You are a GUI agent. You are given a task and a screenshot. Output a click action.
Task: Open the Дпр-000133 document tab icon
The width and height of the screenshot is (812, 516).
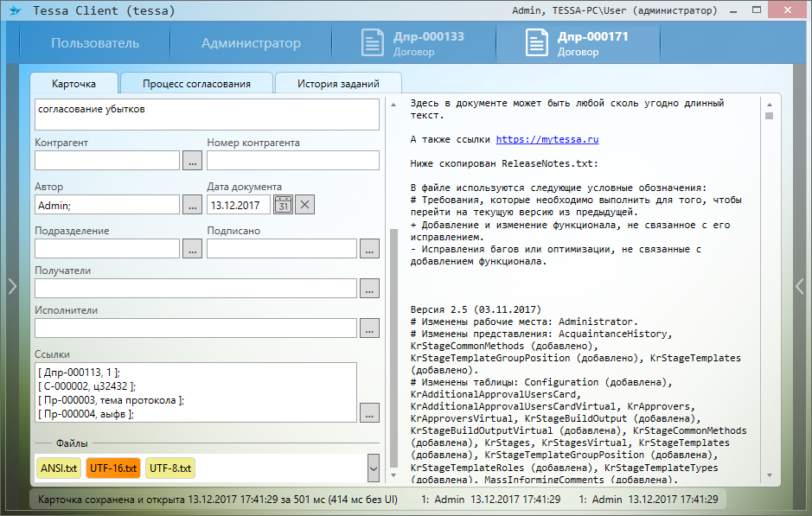point(373,43)
